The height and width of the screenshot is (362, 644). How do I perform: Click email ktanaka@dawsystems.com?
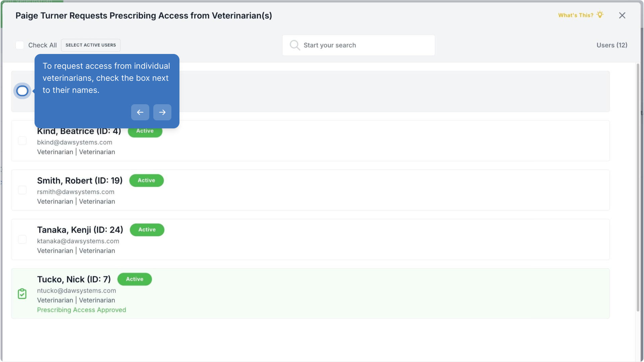pos(78,241)
